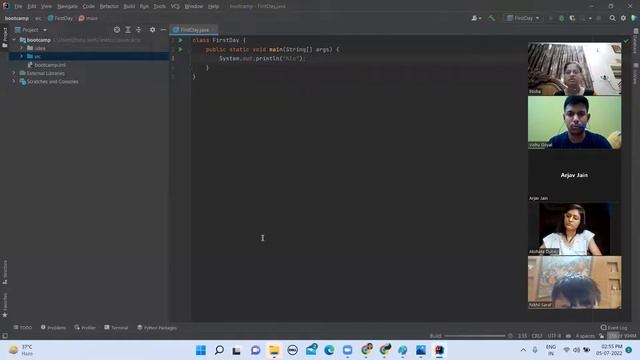Open the File menu
The height and width of the screenshot is (360, 640).
pos(18,7)
